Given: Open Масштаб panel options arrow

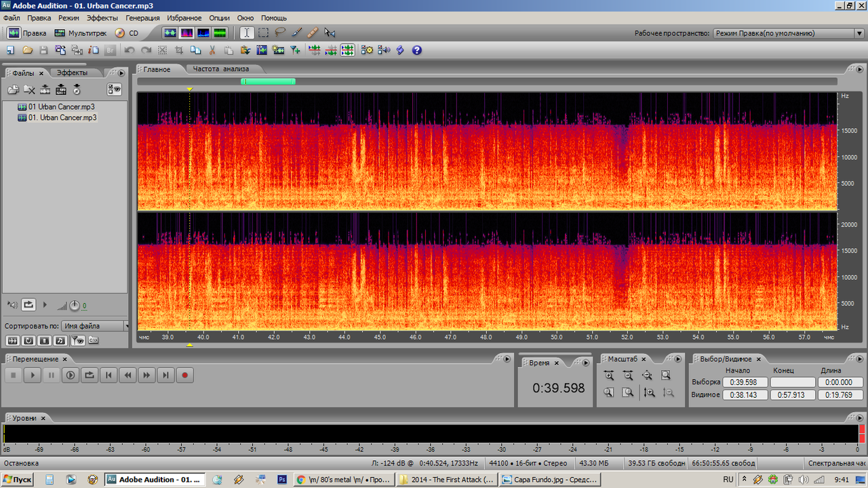Looking at the screenshot, I should (x=677, y=359).
